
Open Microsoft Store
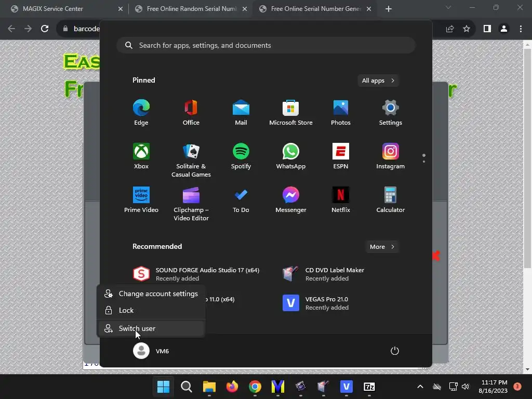(291, 113)
